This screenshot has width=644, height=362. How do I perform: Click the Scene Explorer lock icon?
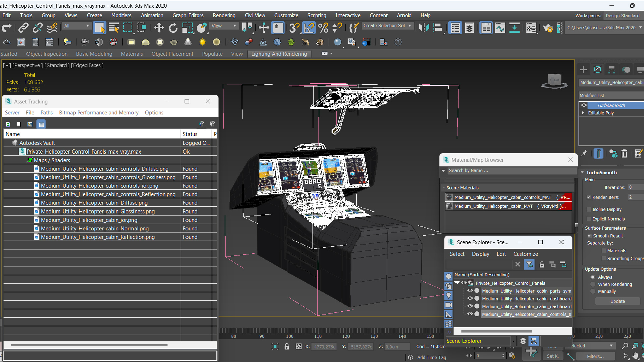pyautogui.click(x=542, y=265)
